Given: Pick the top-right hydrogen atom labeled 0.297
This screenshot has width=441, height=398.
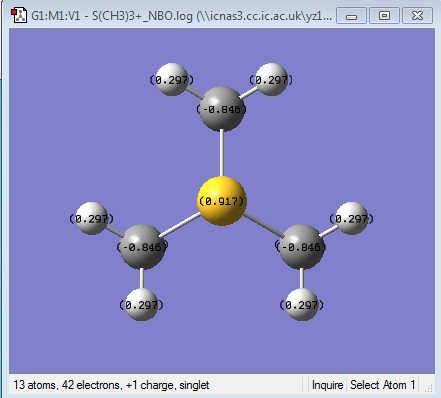Looking at the screenshot, I should coord(271,79).
